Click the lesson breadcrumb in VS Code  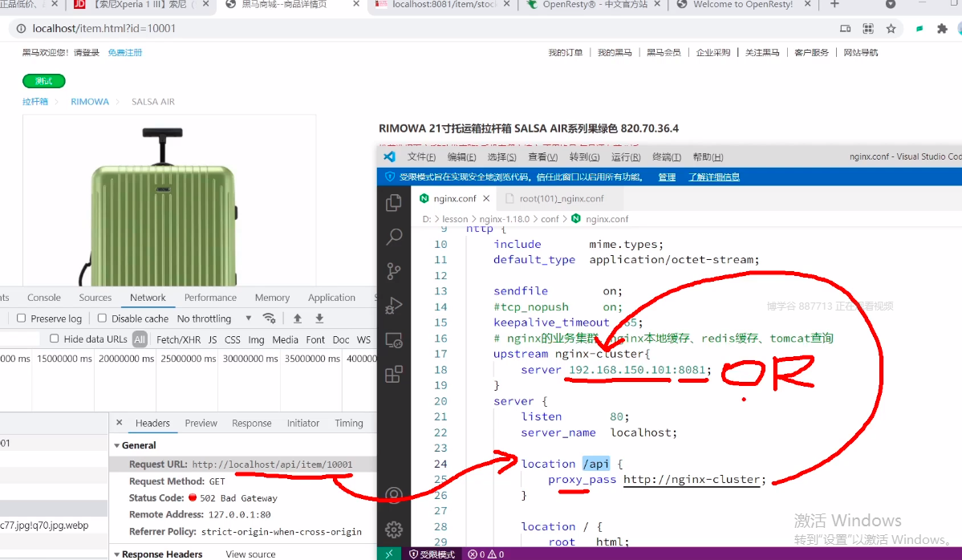[455, 219]
